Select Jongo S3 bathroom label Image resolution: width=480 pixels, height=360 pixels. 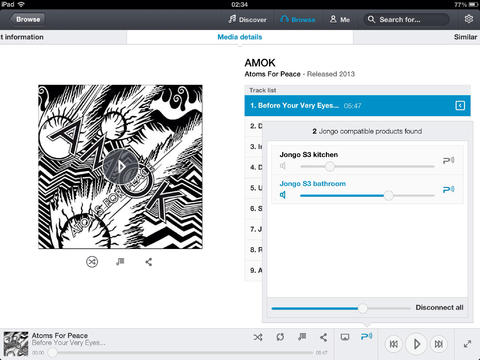tap(313, 184)
